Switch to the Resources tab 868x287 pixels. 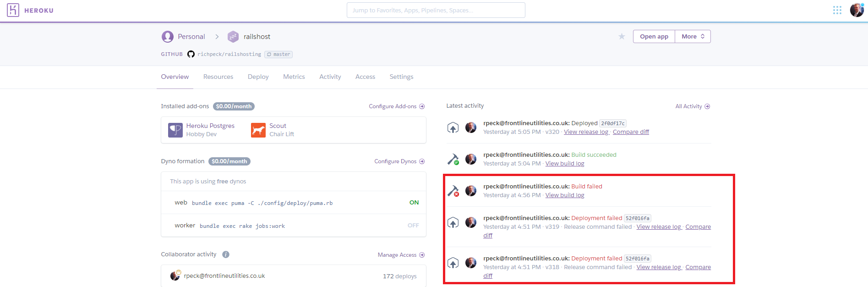tap(218, 77)
